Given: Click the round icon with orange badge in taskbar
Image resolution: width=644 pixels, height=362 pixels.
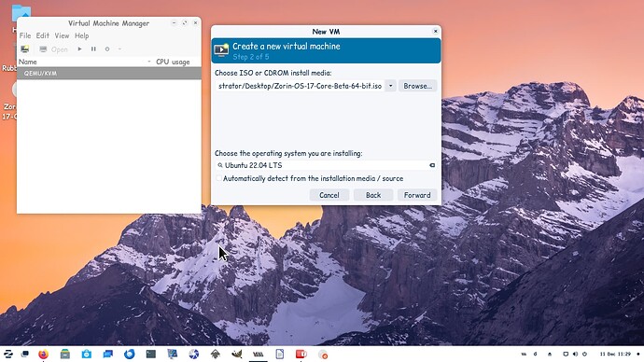Looking at the screenshot, I should click(323, 354).
